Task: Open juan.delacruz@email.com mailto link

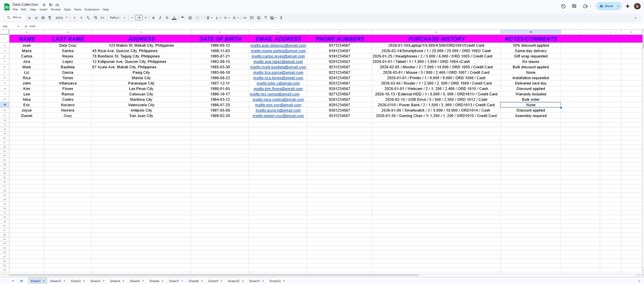Action: [x=278, y=46]
